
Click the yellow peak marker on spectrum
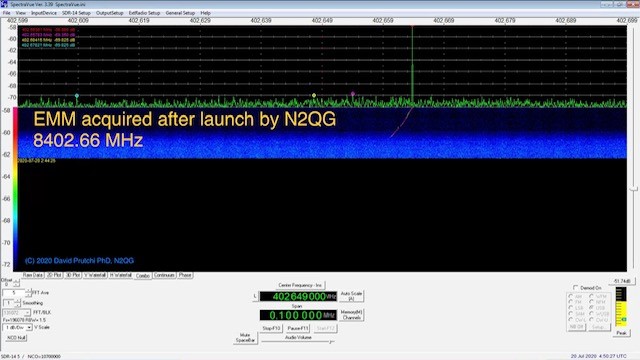tap(314, 96)
